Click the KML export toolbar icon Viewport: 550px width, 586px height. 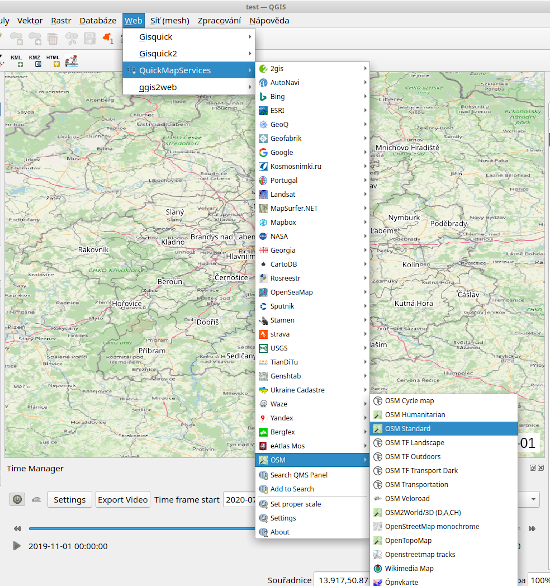(16, 61)
